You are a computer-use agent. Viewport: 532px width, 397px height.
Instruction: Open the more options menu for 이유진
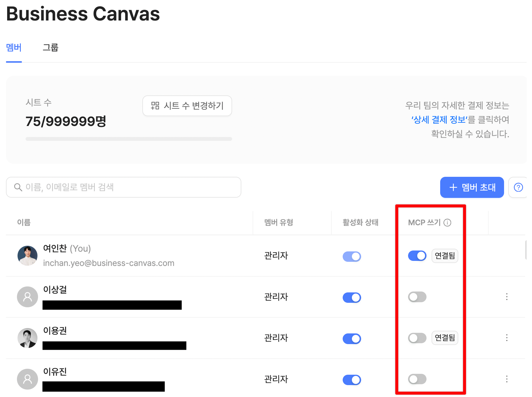click(507, 379)
